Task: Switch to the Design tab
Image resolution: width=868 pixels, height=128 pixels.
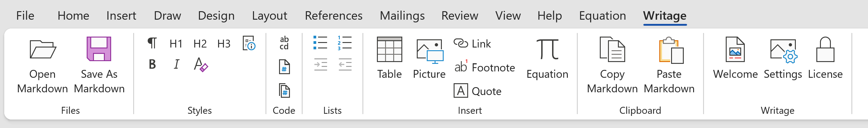Action: [x=216, y=15]
